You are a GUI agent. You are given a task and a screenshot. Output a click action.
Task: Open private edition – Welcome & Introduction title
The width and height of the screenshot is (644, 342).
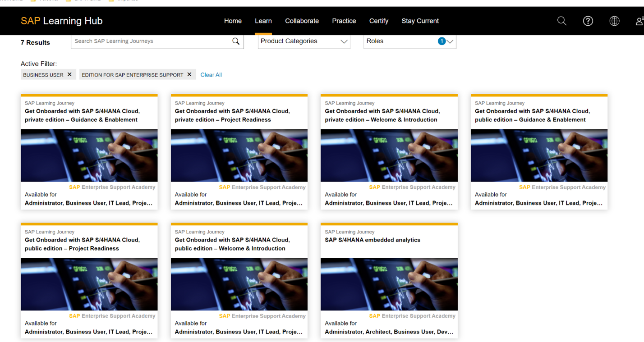(382, 115)
